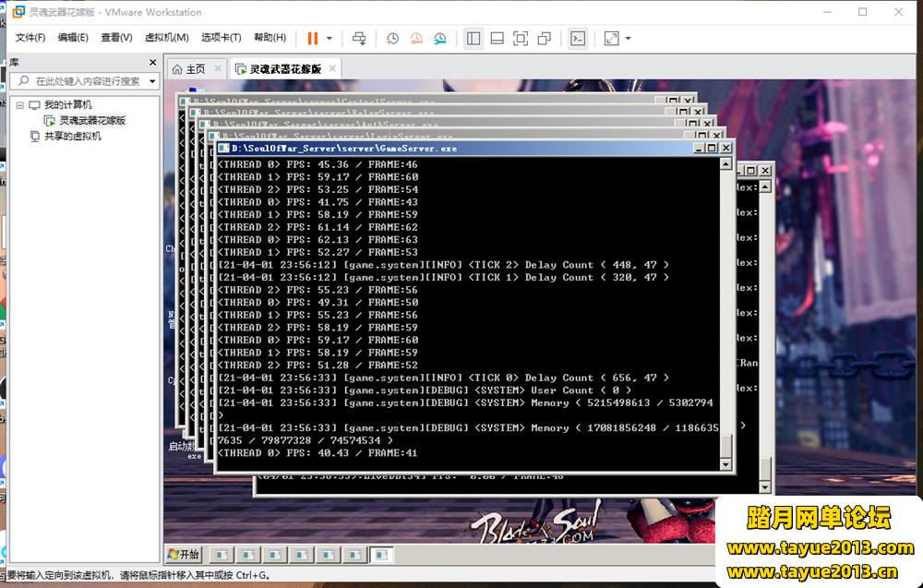Click the GameServer.exe console scrollbar thumb

point(725,446)
